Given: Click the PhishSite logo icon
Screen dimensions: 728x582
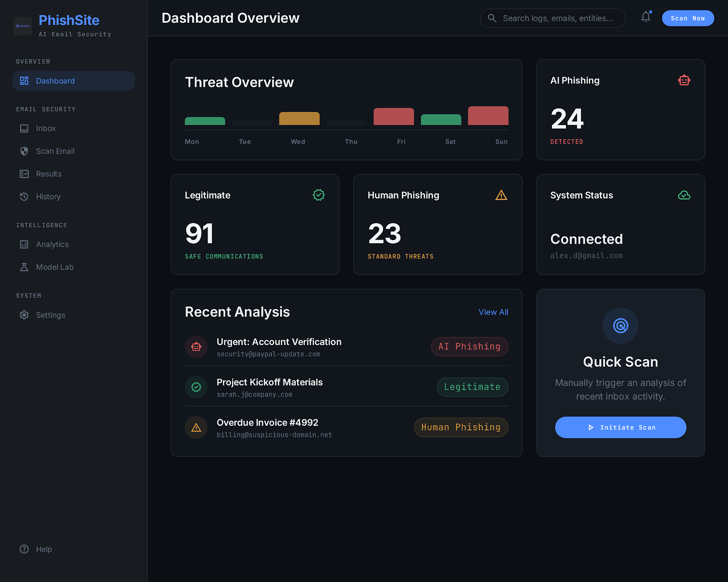Looking at the screenshot, I should click(x=23, y=26).
